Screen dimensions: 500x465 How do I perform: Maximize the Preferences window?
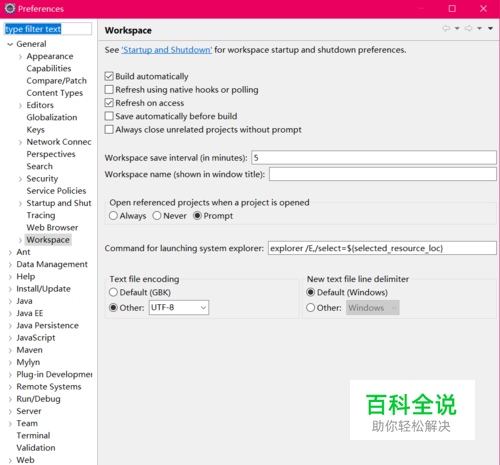pyautogui.click(x=452, y=9)
